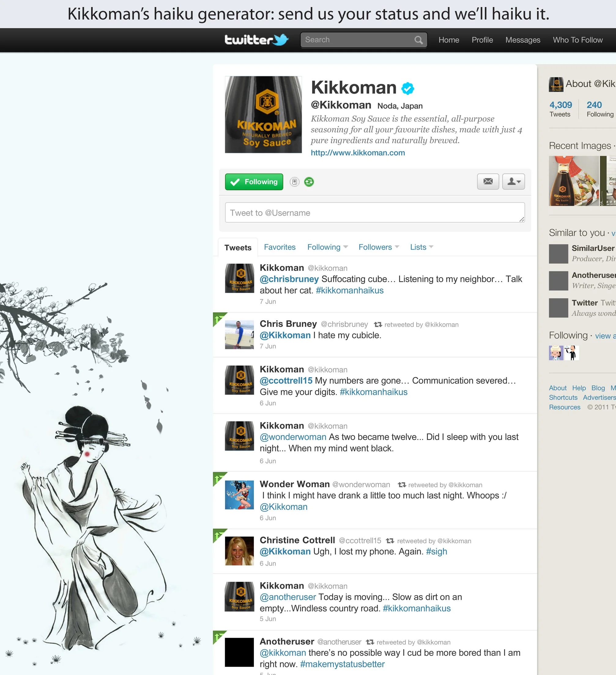Open the Lists dropdown

click(x=421, y=247)
